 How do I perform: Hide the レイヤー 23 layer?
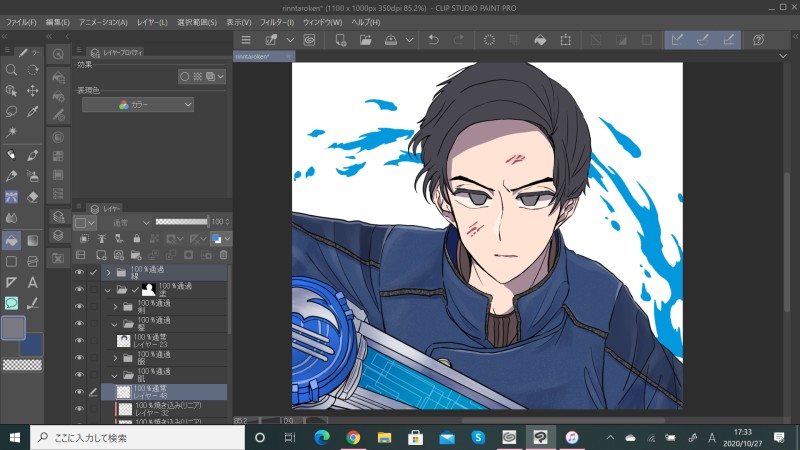coord(80,340)
